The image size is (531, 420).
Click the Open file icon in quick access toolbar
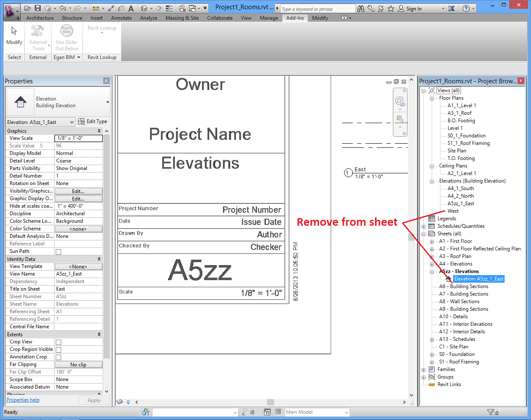point(28,8)
